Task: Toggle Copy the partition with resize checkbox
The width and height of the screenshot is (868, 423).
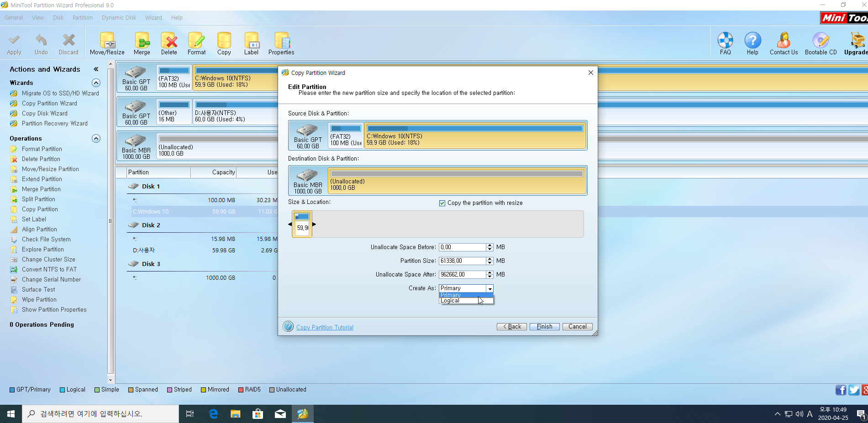Action: pos(442,203)
